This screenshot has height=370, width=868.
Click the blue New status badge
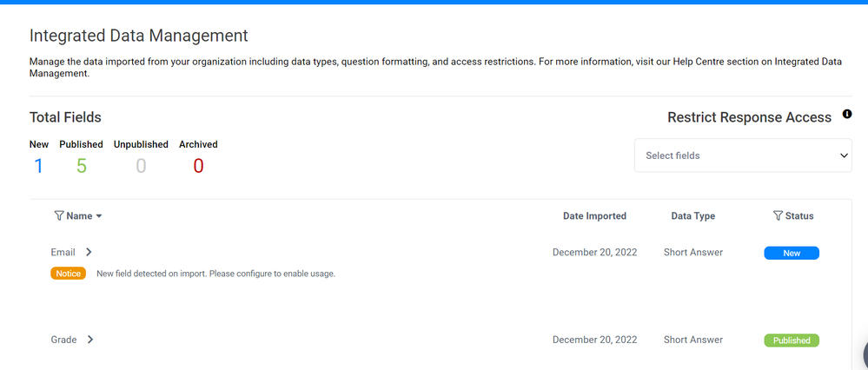coord(791,253)
